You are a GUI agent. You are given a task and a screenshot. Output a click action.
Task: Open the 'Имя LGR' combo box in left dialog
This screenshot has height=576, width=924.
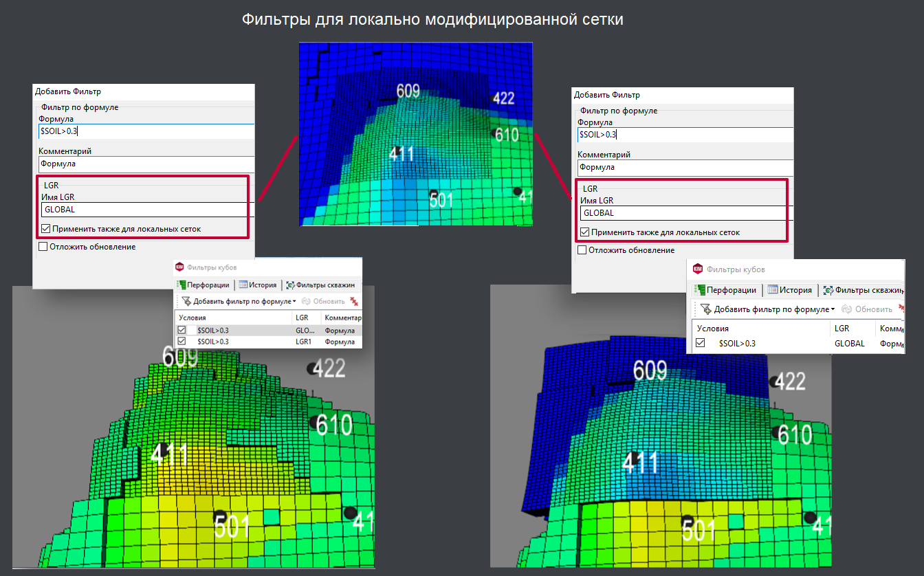pos(146,210)
